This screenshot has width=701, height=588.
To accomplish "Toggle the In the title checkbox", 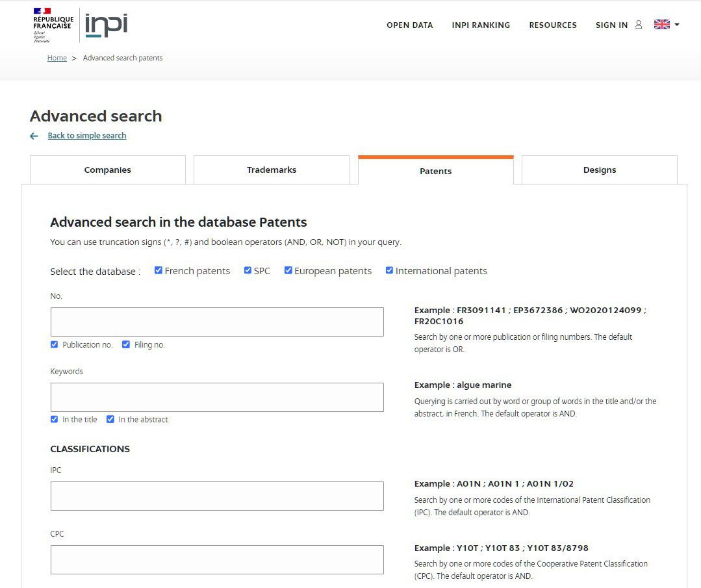I will click(54, 419).
